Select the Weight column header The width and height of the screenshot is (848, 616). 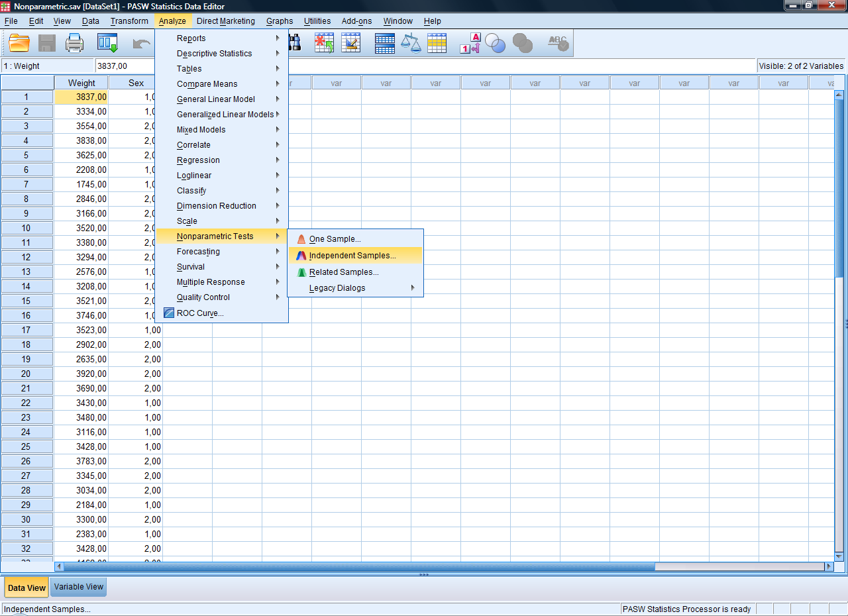point(81,83)
